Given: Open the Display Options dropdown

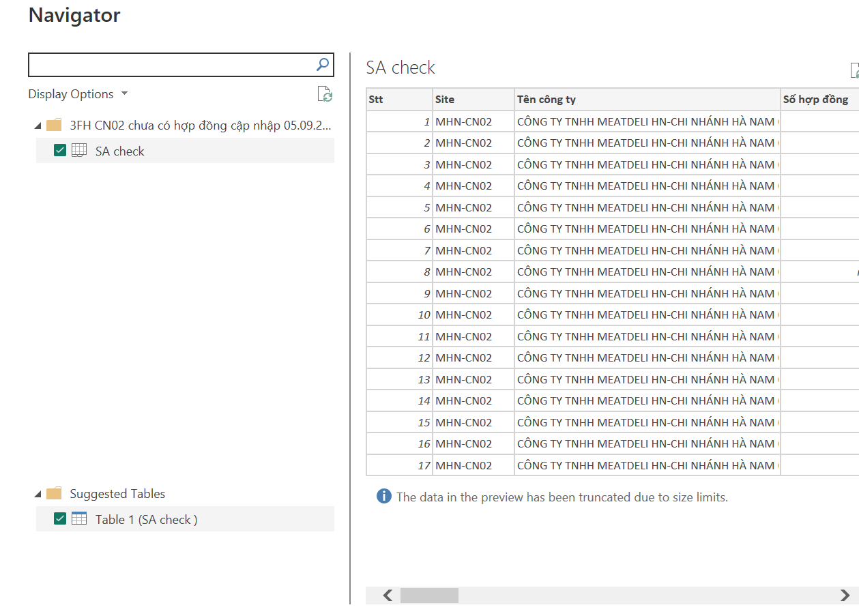Looking at the screenshot, I should 78,93.
